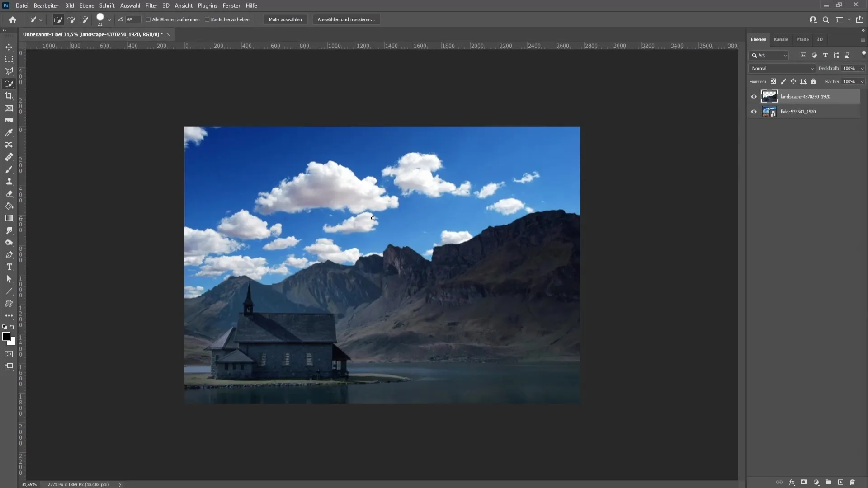Select the Crop tool
Image resolution: width=868 pixels, height=488 pixels.
pos(9,96)
